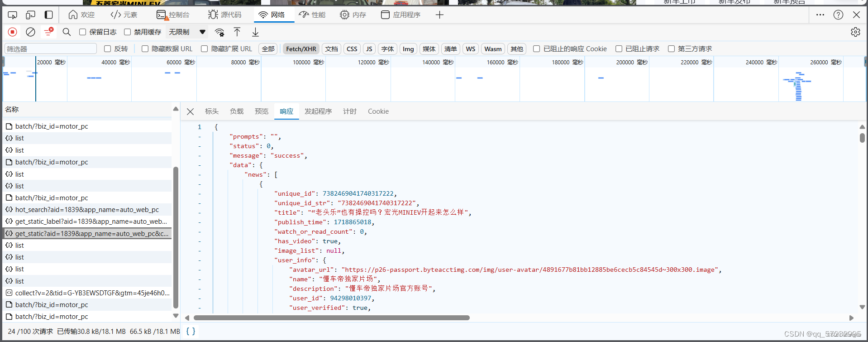Select the 媒体 media filter button
The image size is (868, 342).
click(x=429, y=49)
